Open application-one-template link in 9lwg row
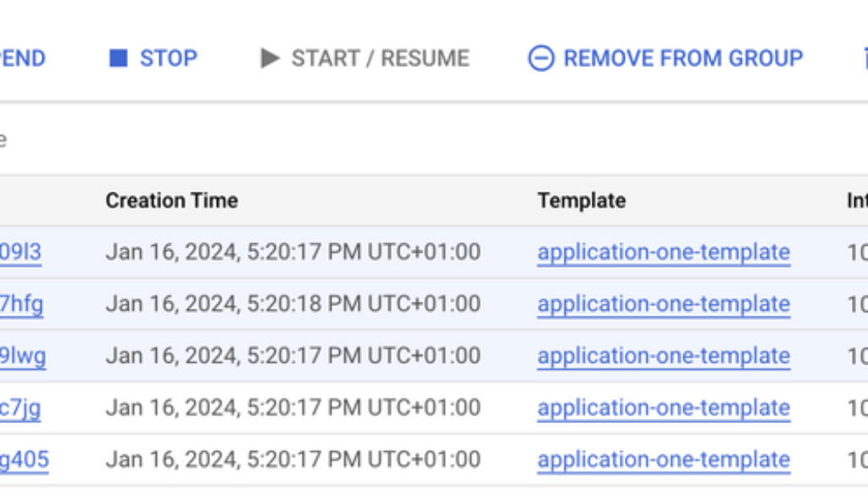 click(x=663, y=356)
